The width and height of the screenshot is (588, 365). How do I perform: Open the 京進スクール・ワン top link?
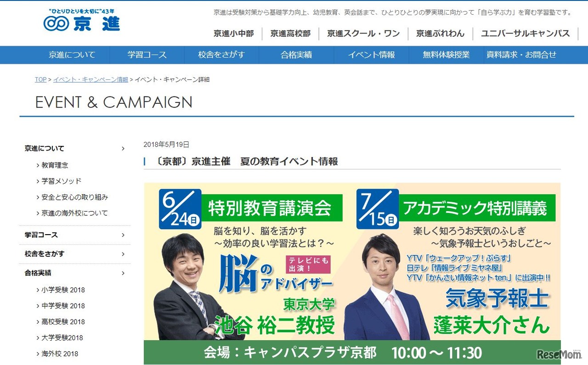[363, 34]
